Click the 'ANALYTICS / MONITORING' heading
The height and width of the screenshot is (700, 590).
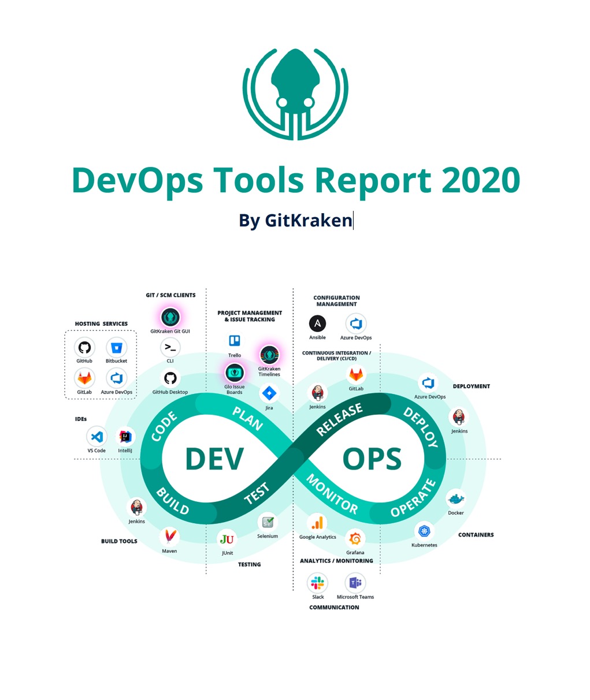coord(336,561)
